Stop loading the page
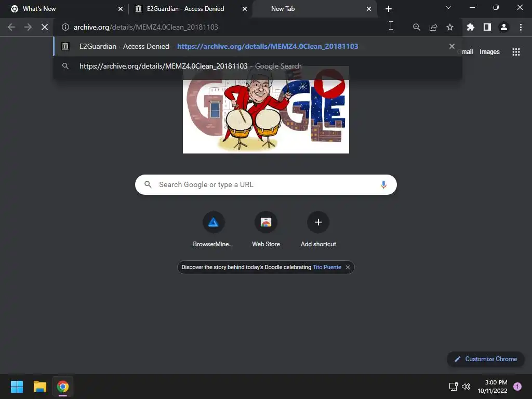 45,27
